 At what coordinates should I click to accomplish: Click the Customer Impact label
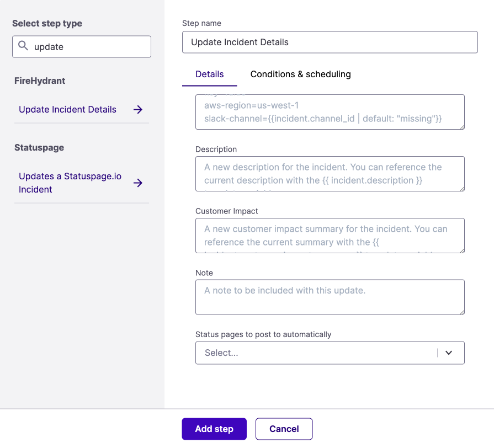coord(226,211)
